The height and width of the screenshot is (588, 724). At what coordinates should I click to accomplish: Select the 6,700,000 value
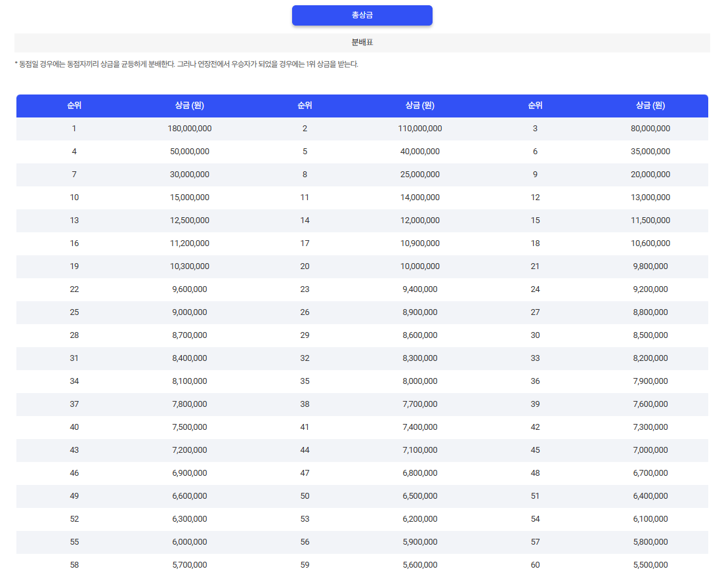[x=650, y=473]
